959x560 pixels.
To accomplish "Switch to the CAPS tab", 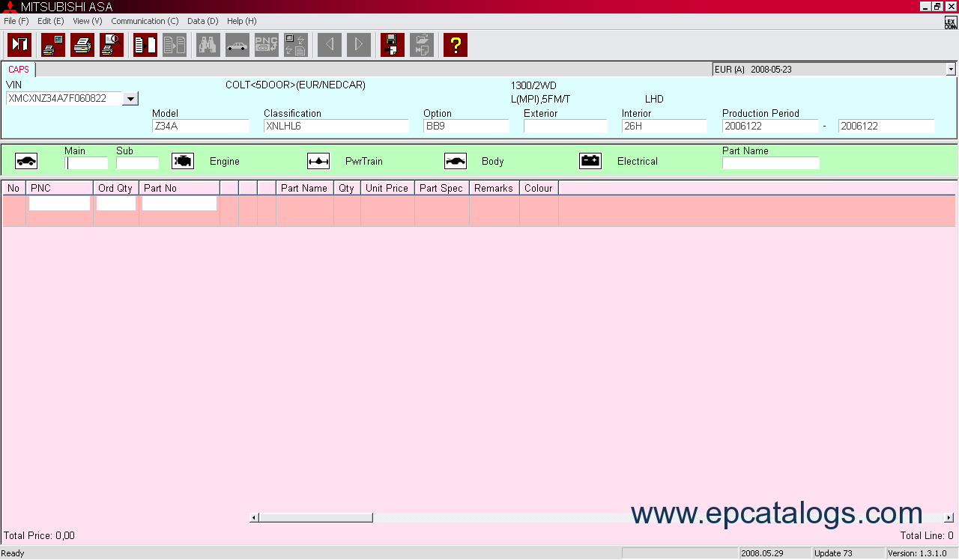I will click(19, 70).
